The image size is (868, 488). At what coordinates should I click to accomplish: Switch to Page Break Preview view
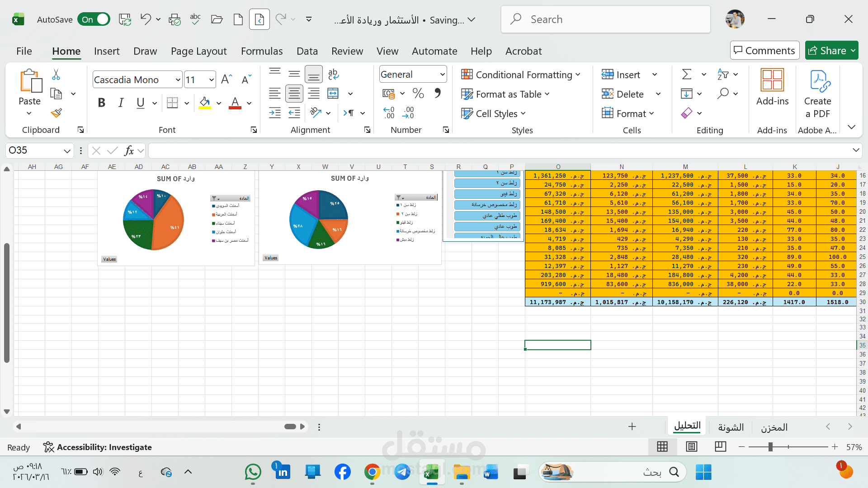720,447
